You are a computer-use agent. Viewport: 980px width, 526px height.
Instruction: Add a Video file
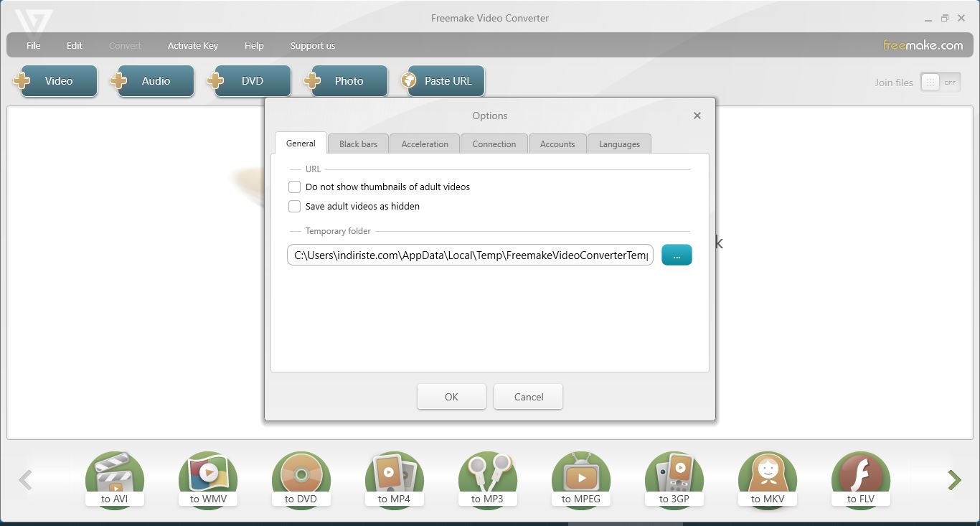pos(55,81)
